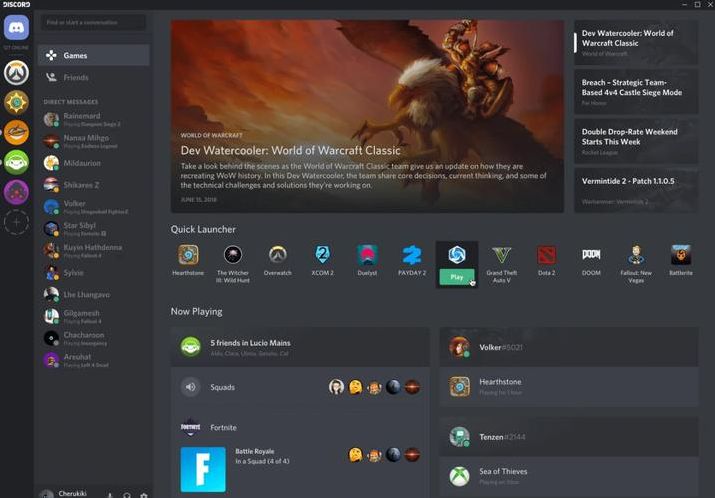Click the Hearthstone icon under Volker's Now Playing card
715x498 pixels.
tap(459, 386)
